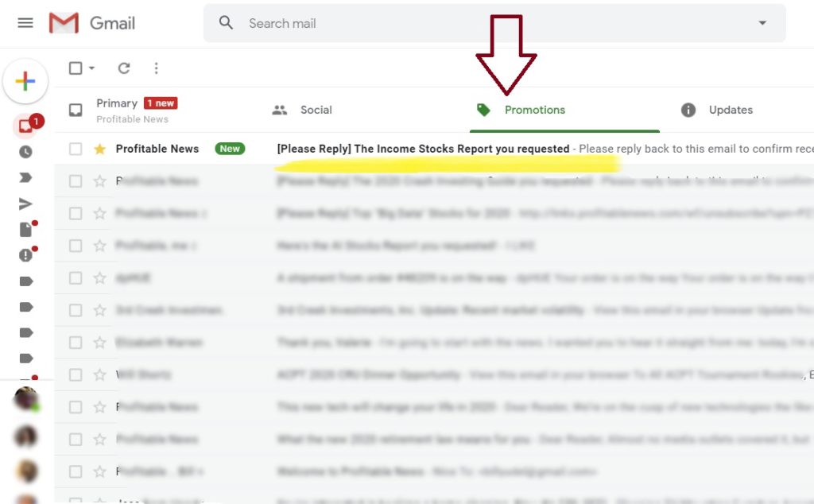814x504 pixels.
Task: Toggle the select-all checkbox in toolbar
Action: click(x=76, y=68)
